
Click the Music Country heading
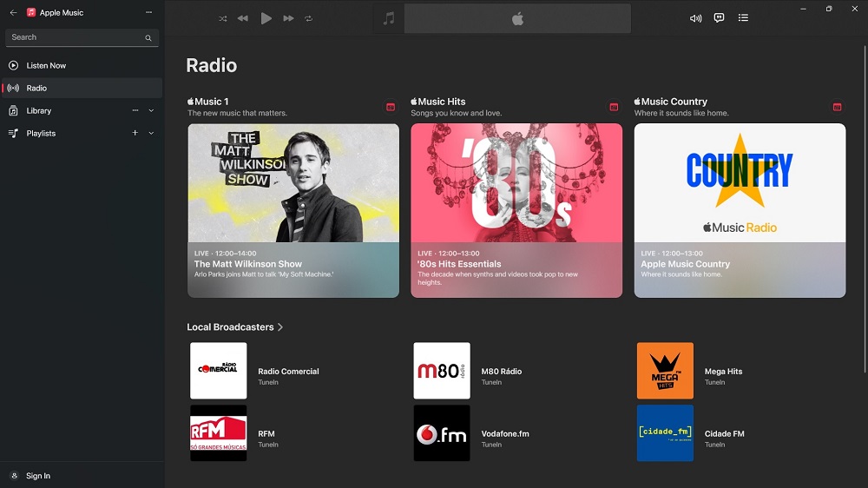click(671, 102)
